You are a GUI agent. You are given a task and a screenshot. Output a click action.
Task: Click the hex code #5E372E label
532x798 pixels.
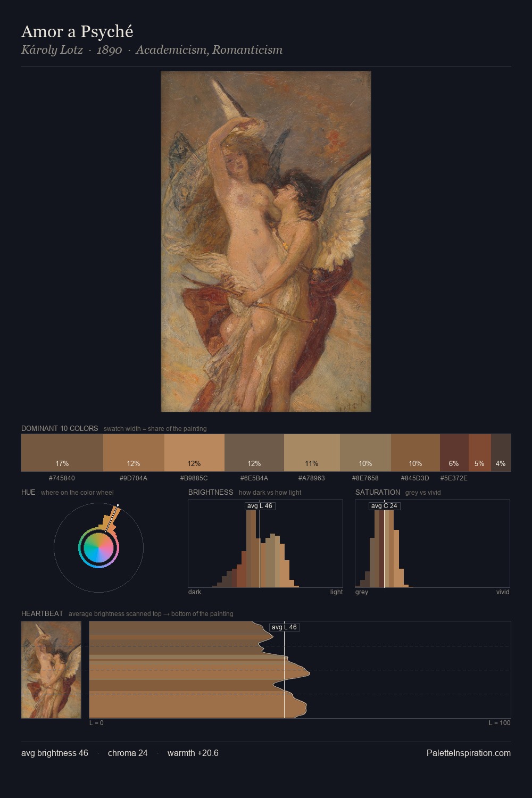click(x=454, y=478)
